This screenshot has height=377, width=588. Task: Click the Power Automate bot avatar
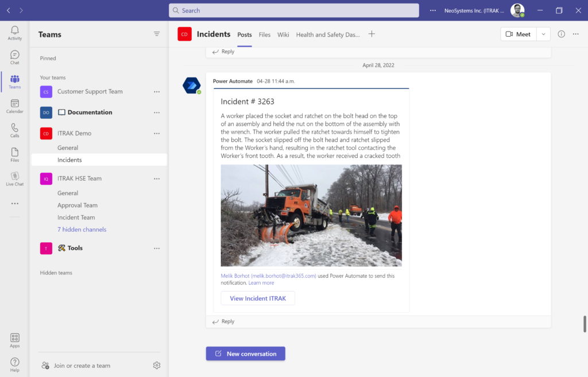tap(192, 85)
